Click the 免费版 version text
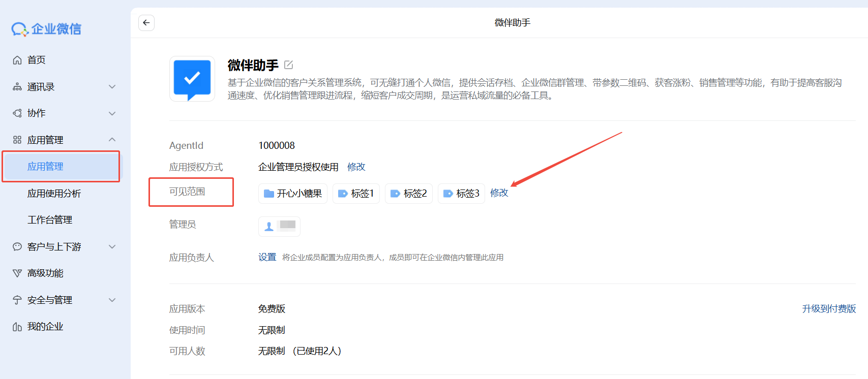The image size is (868, 379). click(x=272, y=309)
